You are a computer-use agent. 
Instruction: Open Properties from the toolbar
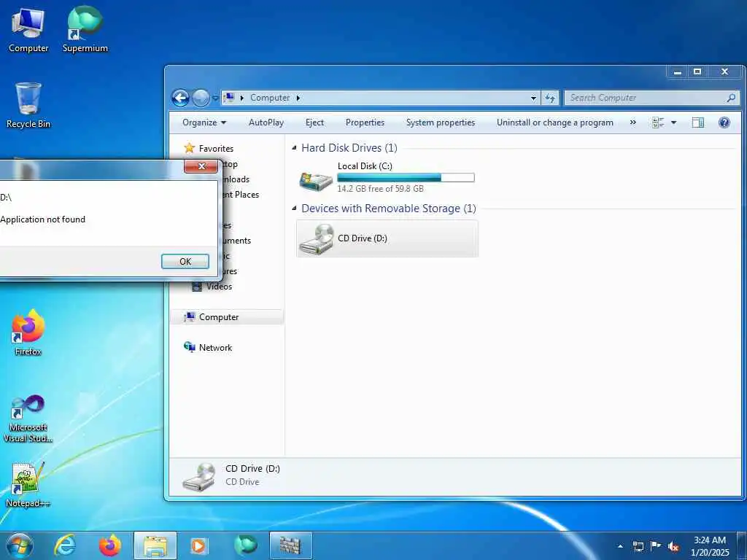[365, 122]
